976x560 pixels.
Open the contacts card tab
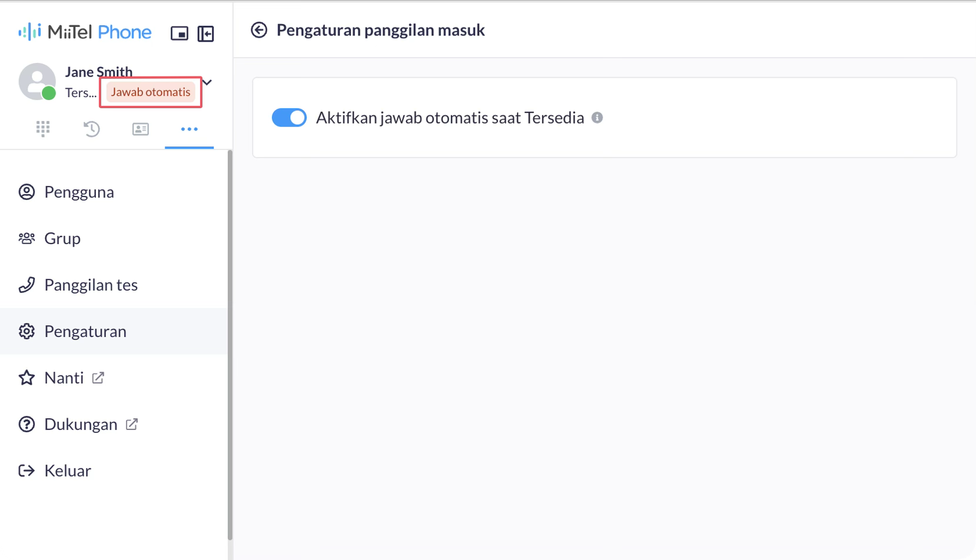[141, 129]
